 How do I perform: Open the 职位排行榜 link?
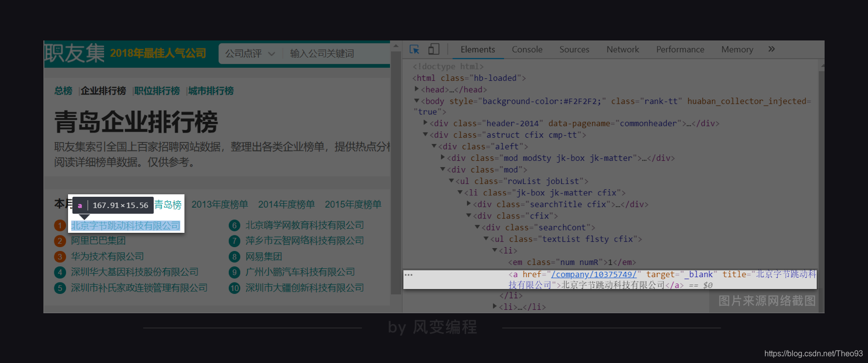coord(157,91)
